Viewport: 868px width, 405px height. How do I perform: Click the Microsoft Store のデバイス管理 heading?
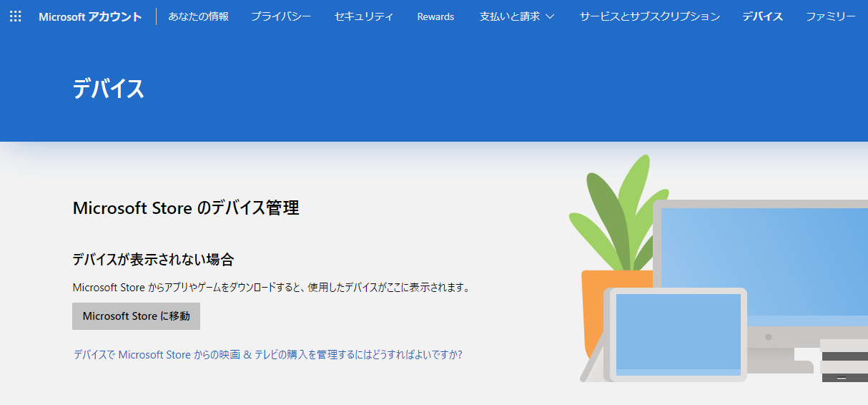(x=186, y=208)
